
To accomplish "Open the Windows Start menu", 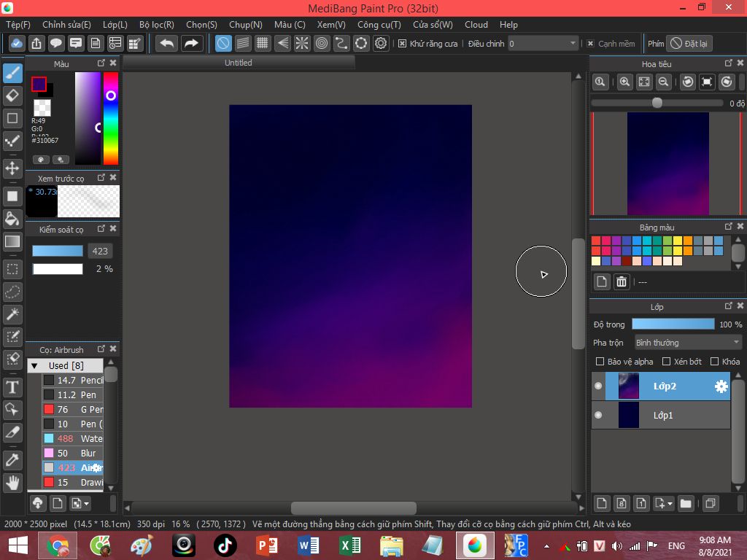I will point(18,545).
